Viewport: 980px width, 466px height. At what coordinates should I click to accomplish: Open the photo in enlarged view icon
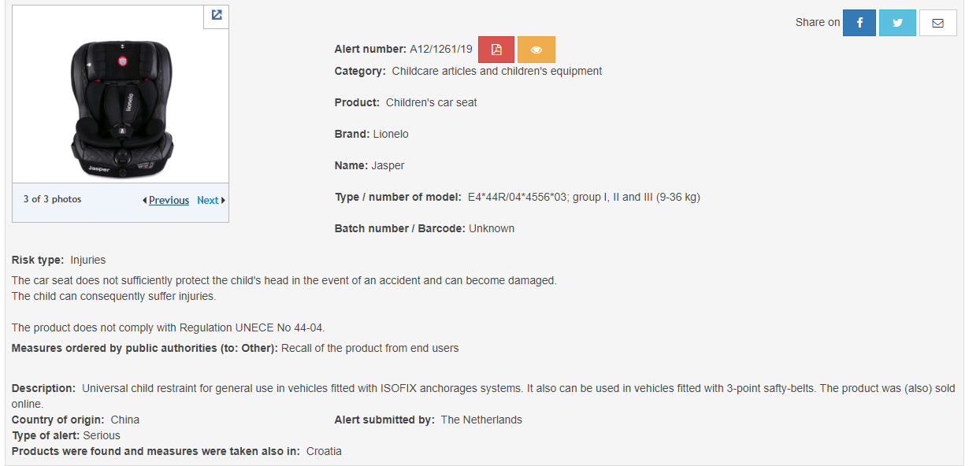[x=217, y=15]
